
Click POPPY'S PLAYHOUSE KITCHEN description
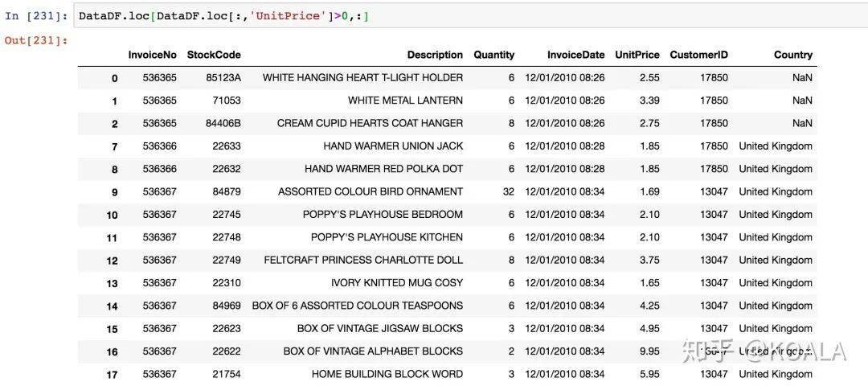pyautogui.click(x=387, y=237)
